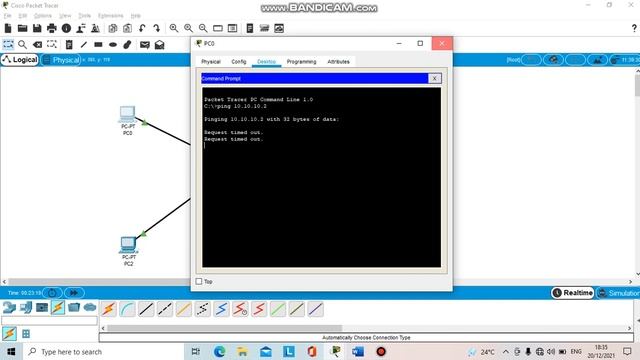Click the connections horizontal scrollbar
The height and width of the screenshot is (360, 640).
(x=224, y=328)
